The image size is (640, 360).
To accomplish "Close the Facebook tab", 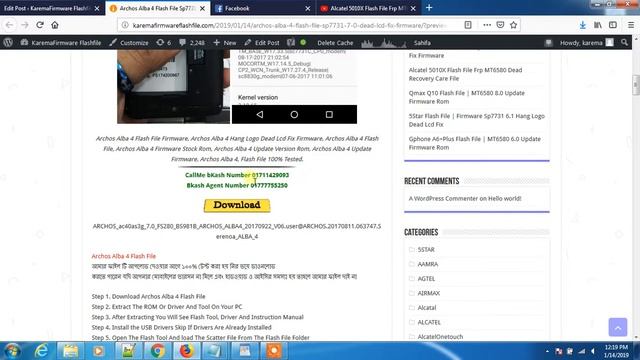I will (308, 8).
